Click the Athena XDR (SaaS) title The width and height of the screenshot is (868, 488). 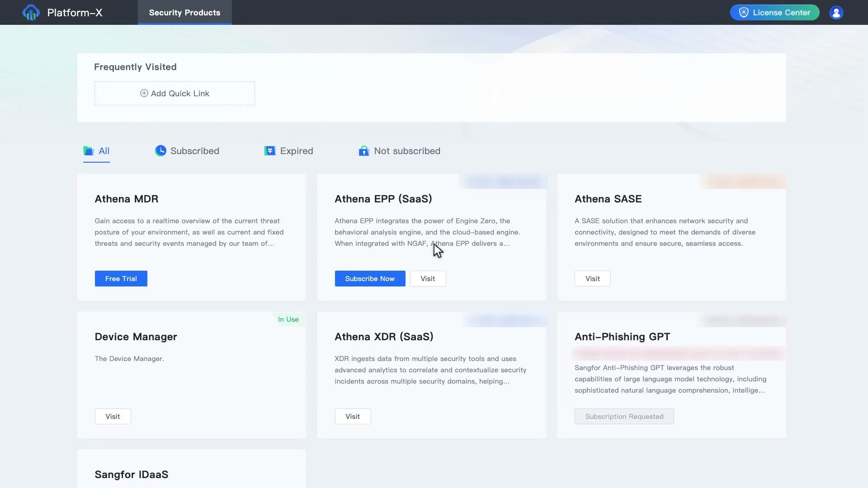[384, 337]
